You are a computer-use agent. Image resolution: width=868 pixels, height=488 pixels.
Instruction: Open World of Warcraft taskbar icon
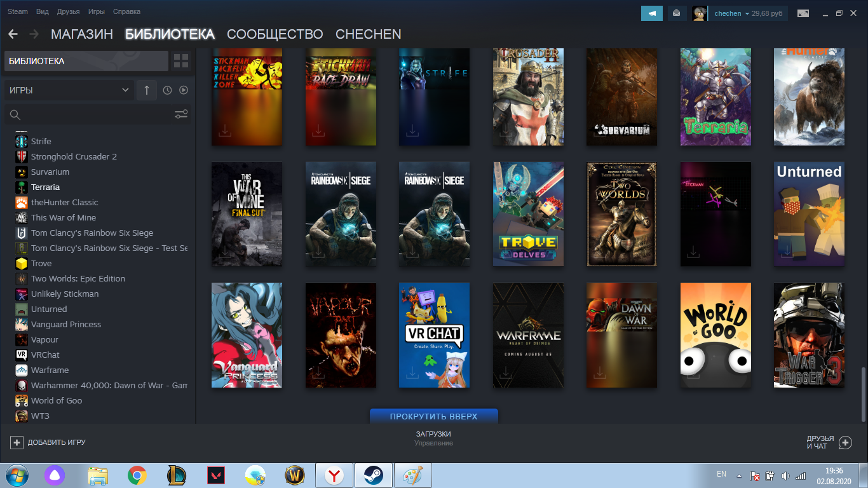coord(294,475)
